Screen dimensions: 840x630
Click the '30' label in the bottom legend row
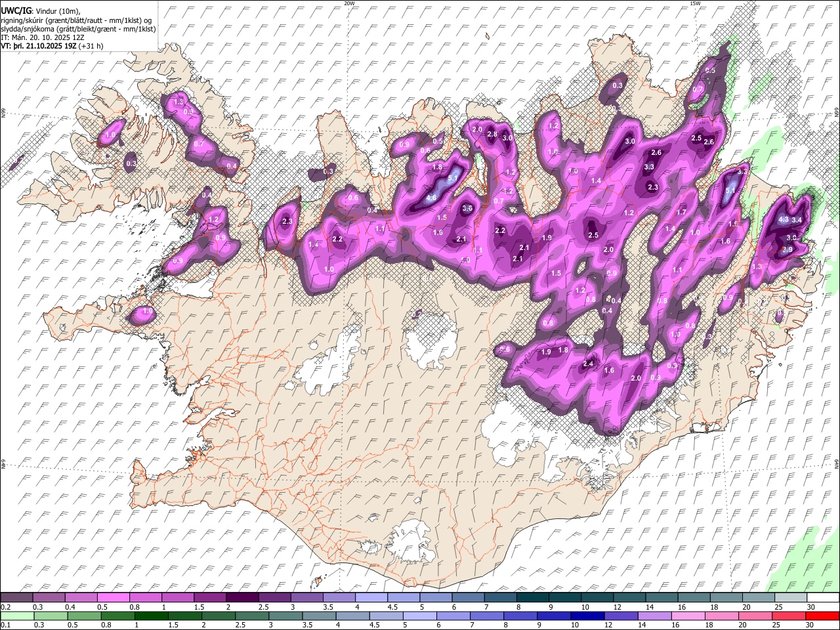point(811,625)
